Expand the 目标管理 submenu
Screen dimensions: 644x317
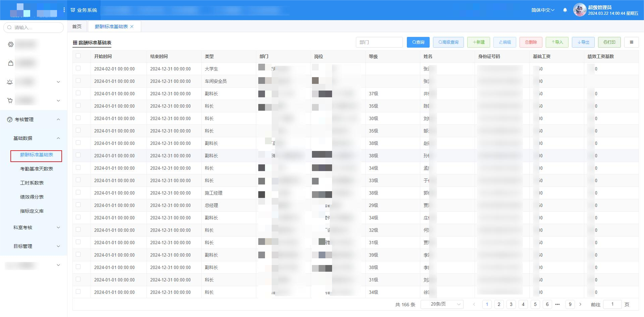[58, 246]
